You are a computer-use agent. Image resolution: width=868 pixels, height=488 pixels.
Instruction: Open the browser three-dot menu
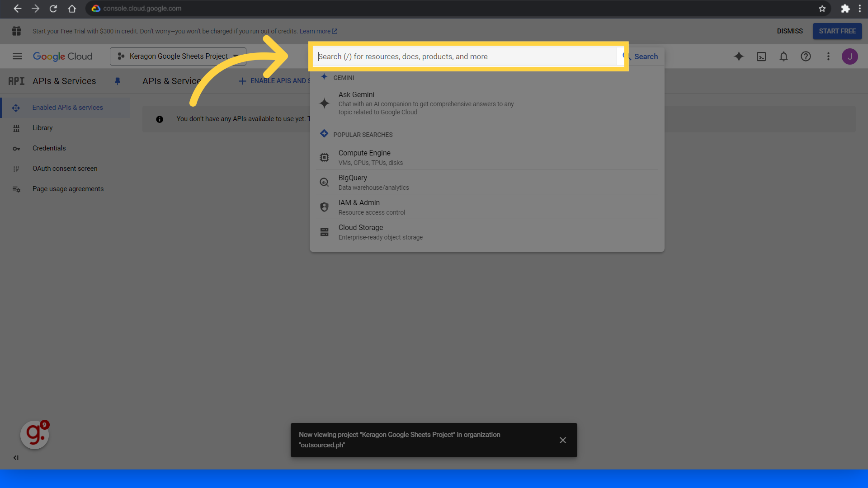859,9
